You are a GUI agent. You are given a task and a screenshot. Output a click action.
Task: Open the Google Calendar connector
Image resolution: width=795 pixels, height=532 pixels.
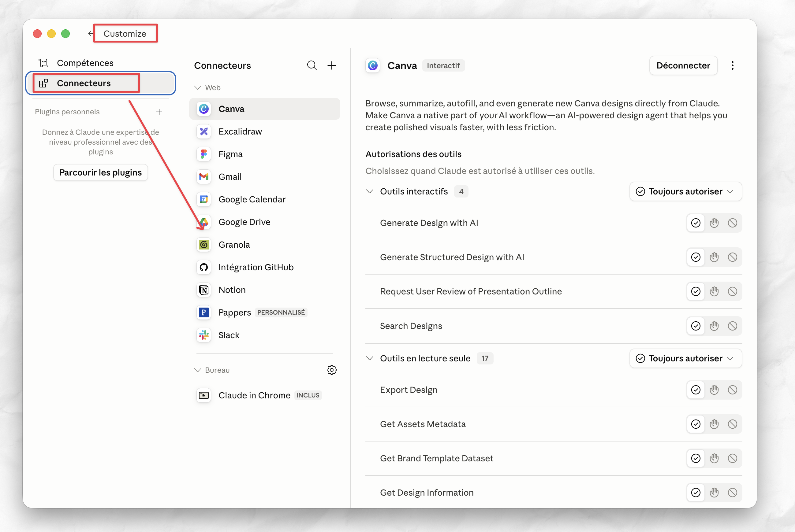click(x=265, y=199)
